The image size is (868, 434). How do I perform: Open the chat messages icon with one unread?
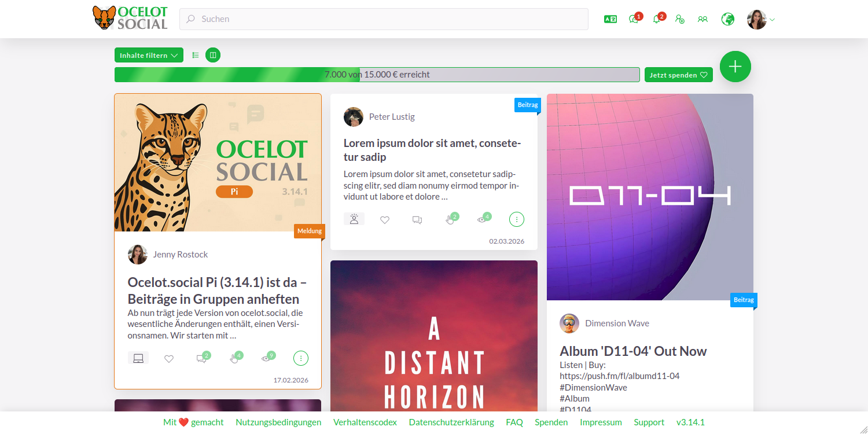633,19
